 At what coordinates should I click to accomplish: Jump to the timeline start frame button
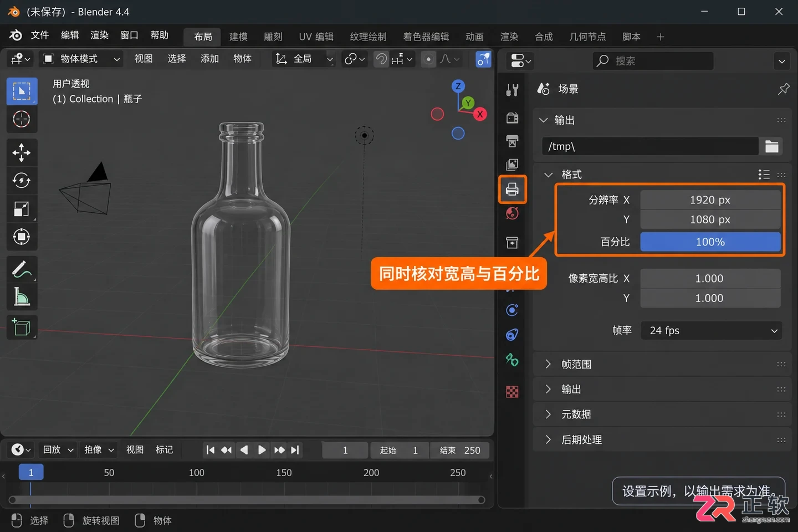[x=210, y=450]
